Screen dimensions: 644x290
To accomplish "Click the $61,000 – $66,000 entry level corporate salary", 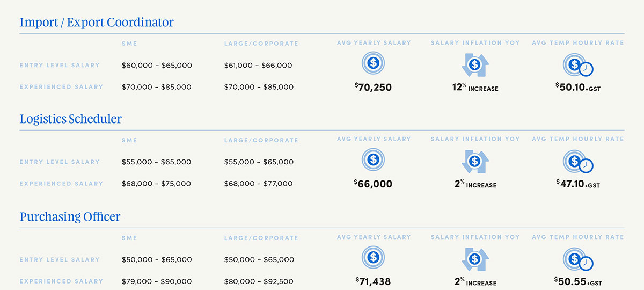I will 258,66.
